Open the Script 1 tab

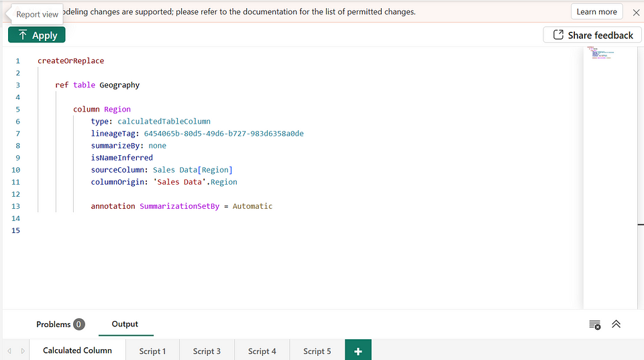[152, 351]
